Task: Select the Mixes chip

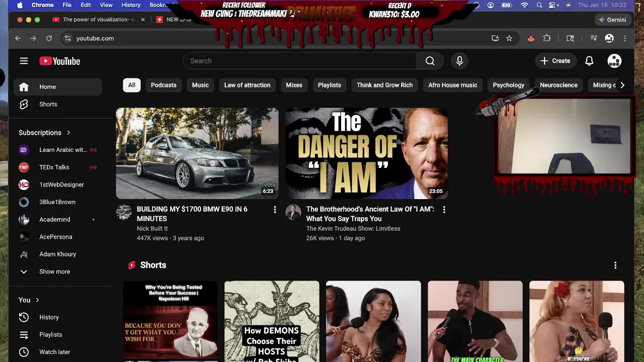Action: tap(294, 85)
